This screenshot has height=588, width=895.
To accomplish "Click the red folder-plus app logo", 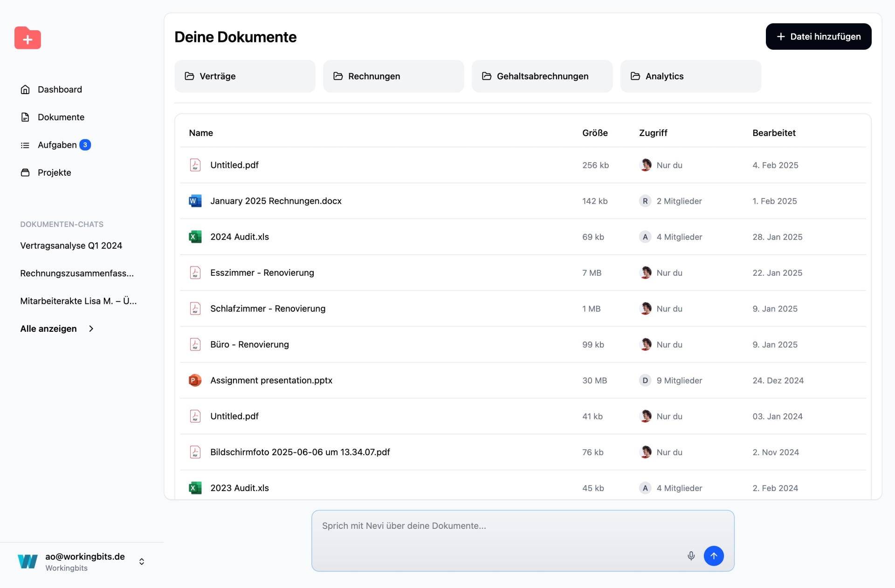I will pos(28,38).
